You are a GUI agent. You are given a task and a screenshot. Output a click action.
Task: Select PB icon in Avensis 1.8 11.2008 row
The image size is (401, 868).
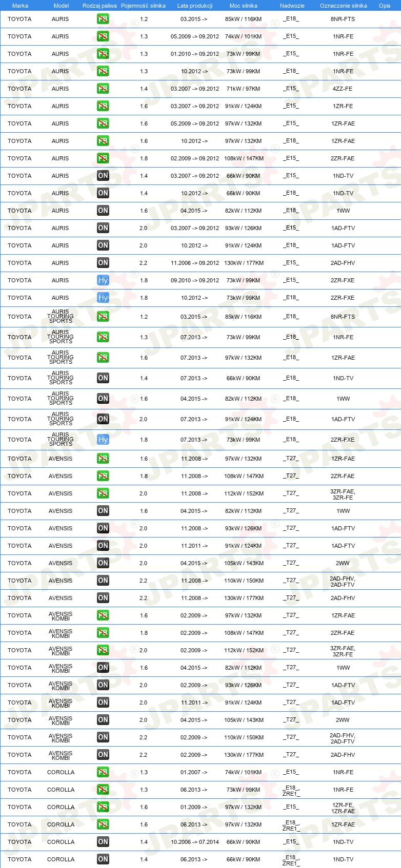(x=103, y=476)
